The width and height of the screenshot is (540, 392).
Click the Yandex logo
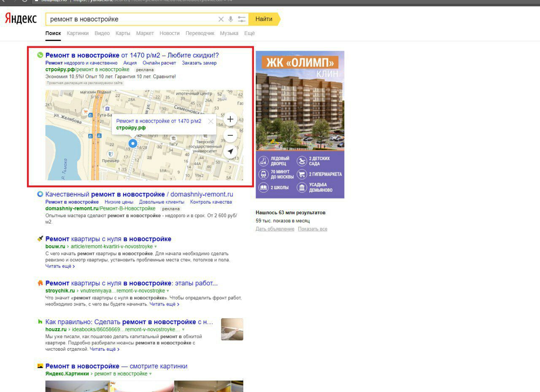click(x=21, y=19)
